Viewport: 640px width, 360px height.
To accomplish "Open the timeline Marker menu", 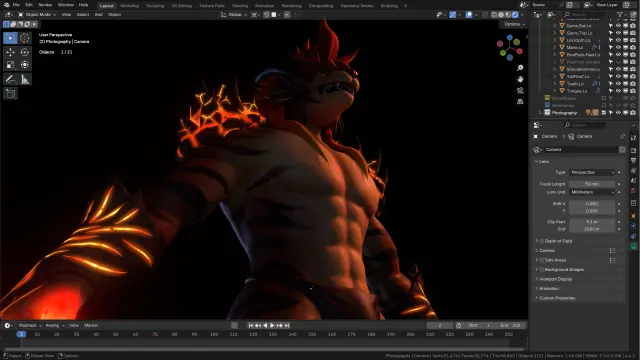I will (91, 325).
